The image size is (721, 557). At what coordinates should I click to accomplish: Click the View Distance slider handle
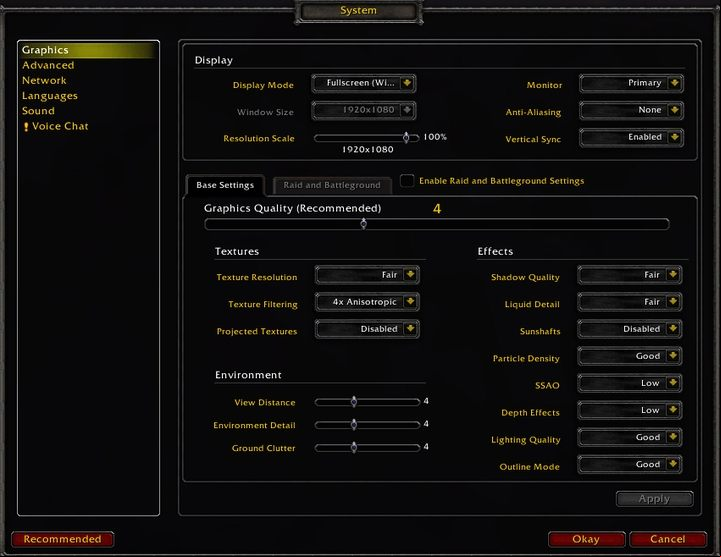pos(354,402)
